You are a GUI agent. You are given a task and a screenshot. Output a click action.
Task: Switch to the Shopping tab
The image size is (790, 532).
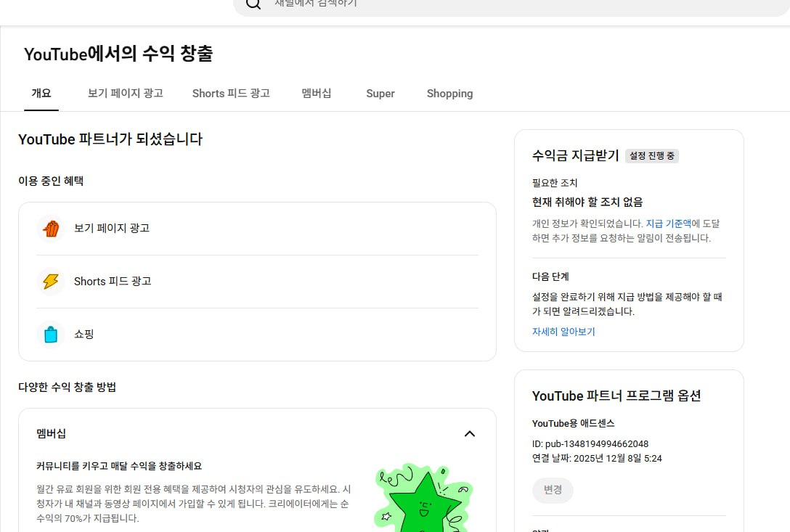(x=449, y=94)
